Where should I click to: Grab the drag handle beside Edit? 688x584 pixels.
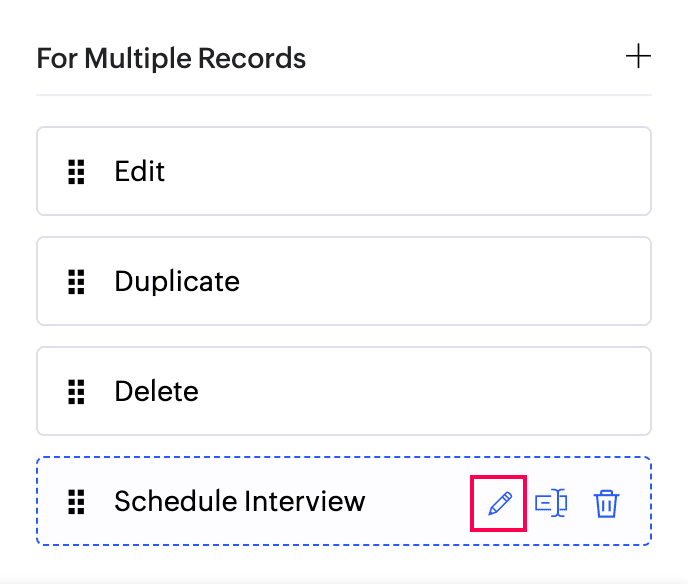76,172
